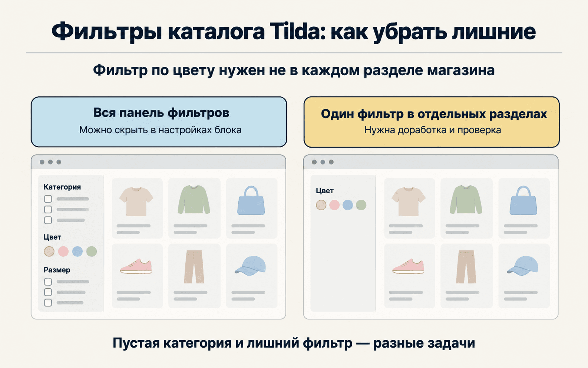
Task: Choose the blue swatch in the left Цвет filter
Action: [77, 252]
